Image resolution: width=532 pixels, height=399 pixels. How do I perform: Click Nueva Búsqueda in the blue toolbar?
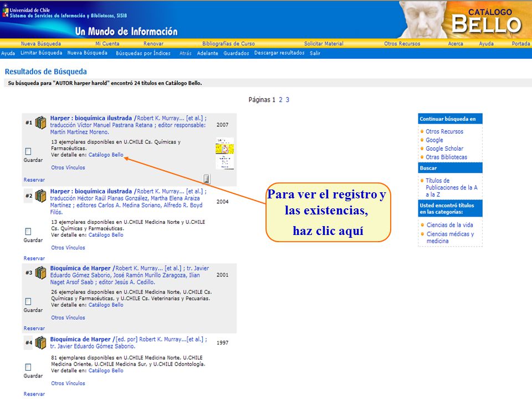coord(87,53)
